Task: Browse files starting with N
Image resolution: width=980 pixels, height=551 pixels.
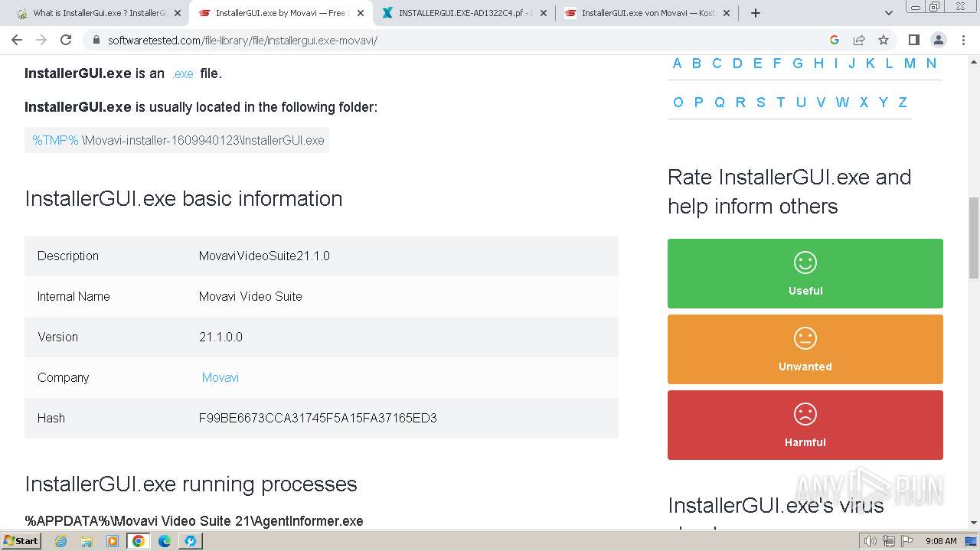Action: coord(931,64)
